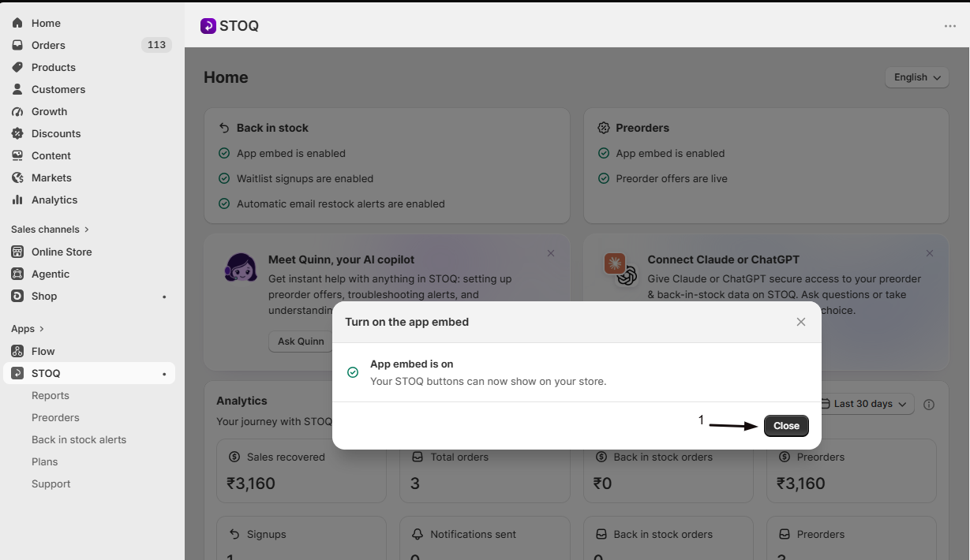Click the Orders inbox icon

point(17,45)
